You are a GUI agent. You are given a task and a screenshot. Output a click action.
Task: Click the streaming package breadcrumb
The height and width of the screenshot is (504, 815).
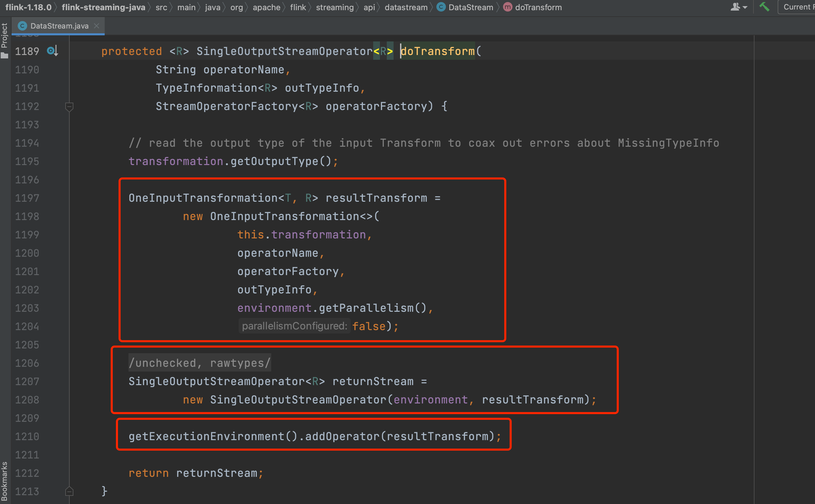pyautogui.click(x=334, y=7)
